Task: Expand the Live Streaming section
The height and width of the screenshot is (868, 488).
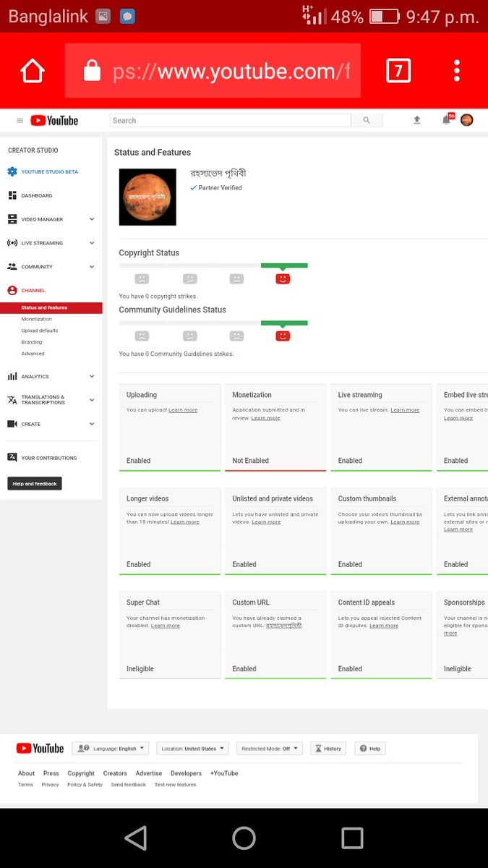Action: 92,243
